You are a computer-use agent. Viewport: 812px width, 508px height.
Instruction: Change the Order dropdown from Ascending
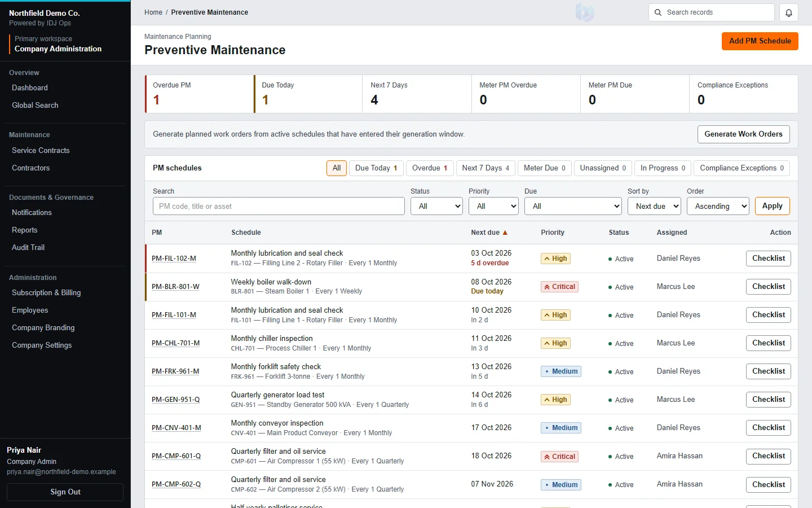pyautogui.click(x=718, y=206)
